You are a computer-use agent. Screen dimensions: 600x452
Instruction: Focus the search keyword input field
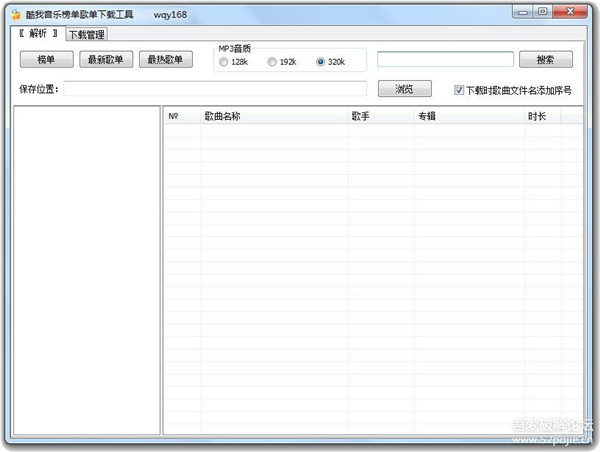click(x=445, y=60)
